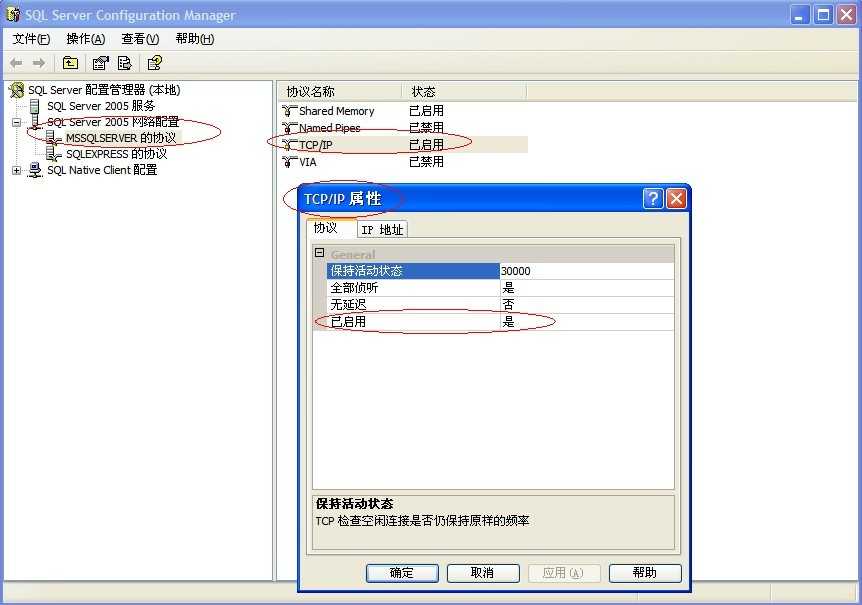Click the Help toolbar icon with question mark
862x605 pixels.
point(154,63)
